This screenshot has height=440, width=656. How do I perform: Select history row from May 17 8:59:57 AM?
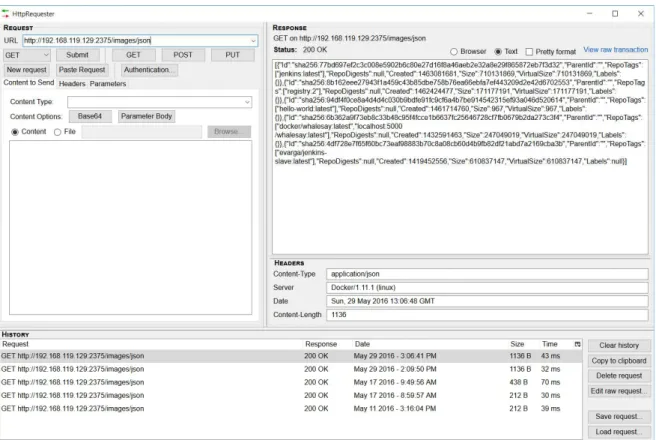pos(291,395)
